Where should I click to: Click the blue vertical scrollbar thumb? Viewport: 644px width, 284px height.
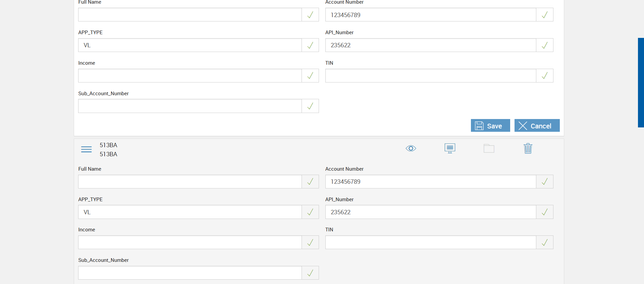point(641,82)
